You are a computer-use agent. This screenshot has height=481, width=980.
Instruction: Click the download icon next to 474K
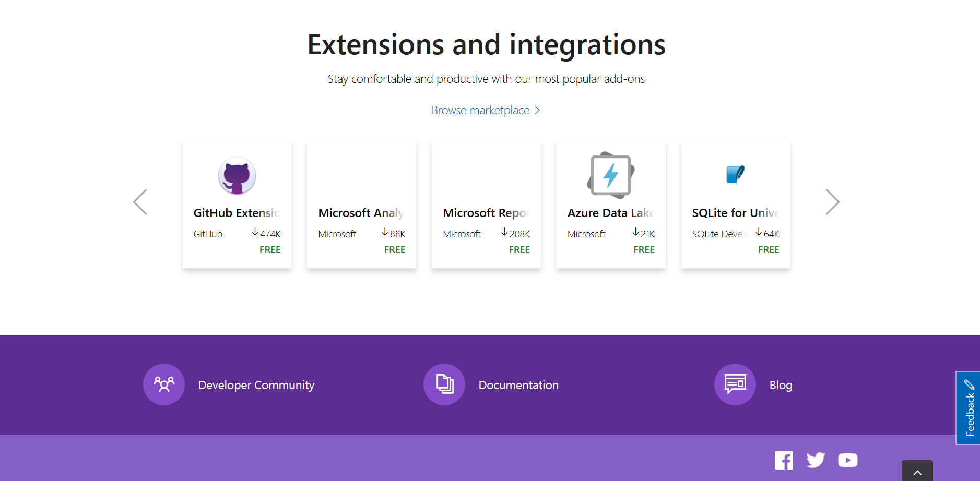point(255,233)
